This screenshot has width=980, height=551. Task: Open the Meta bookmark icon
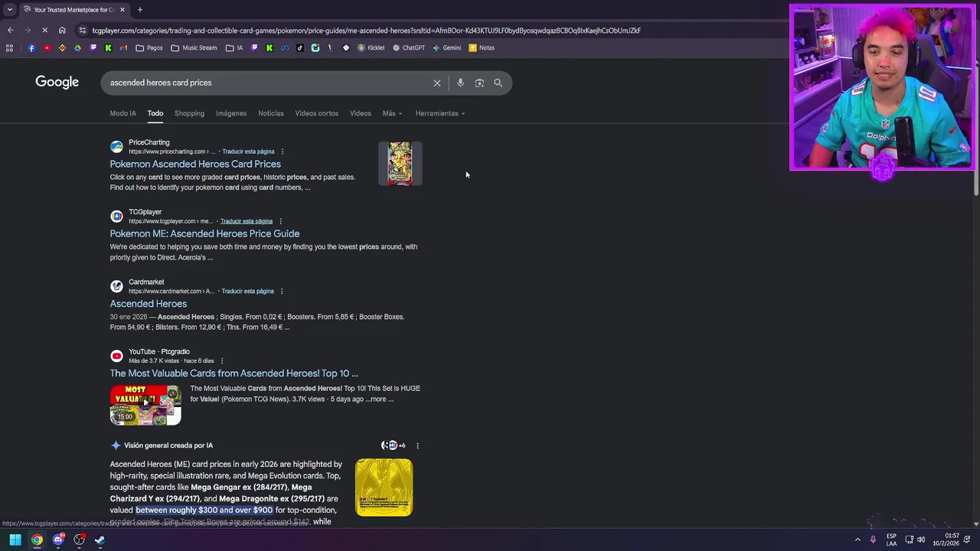(285, 47)
